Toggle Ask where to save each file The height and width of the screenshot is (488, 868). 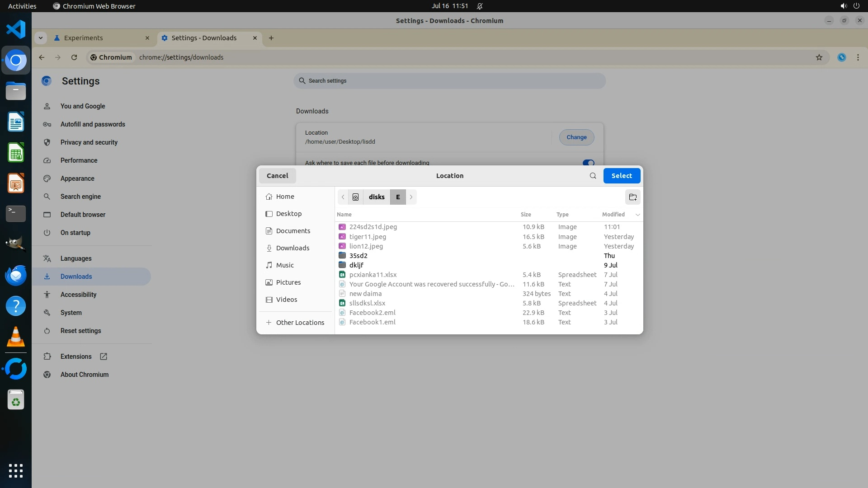click(588, 163)
